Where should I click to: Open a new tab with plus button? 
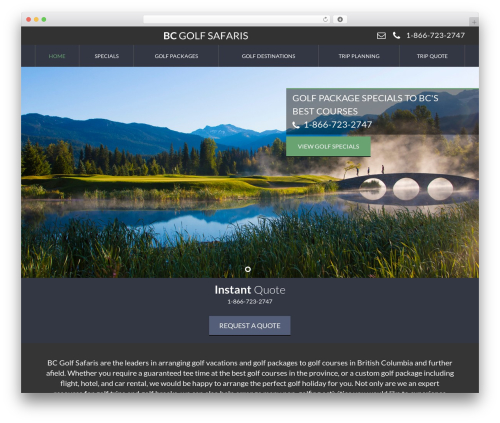pos(474,22)
